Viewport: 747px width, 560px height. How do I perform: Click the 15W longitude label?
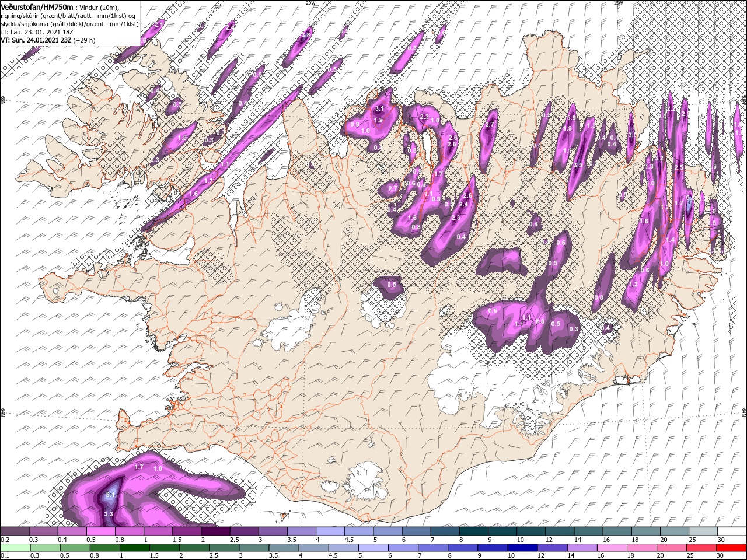618,2
